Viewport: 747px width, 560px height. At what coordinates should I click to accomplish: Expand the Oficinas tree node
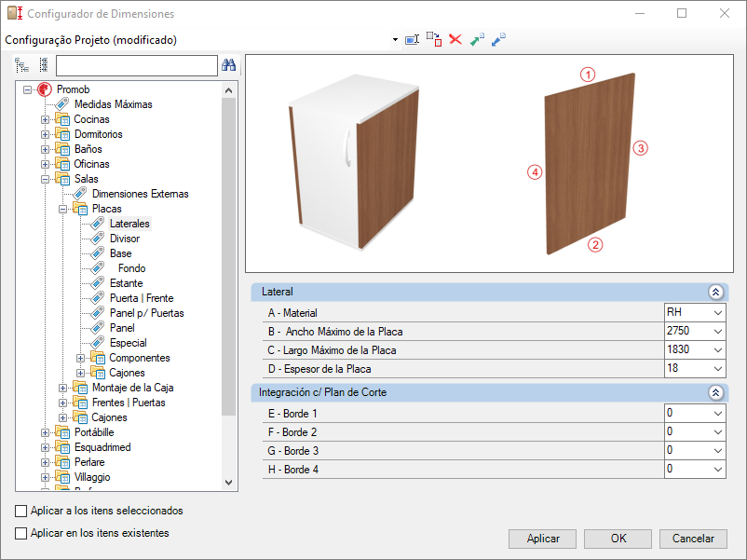click(x=45, y=164)
